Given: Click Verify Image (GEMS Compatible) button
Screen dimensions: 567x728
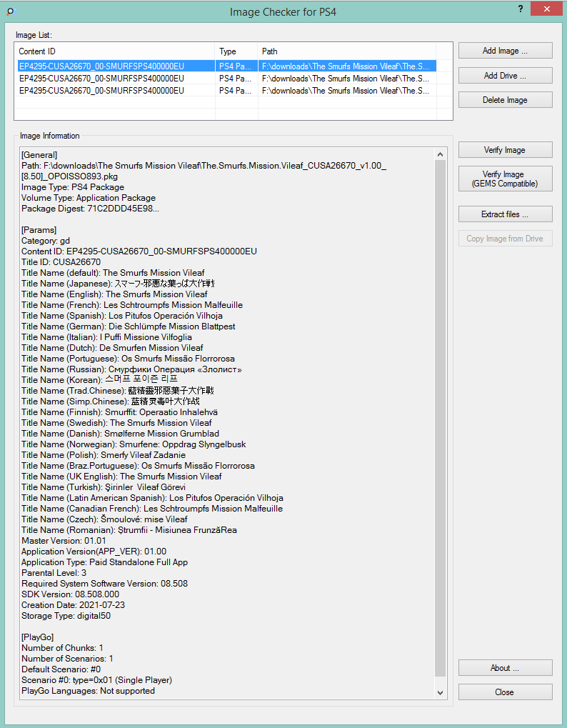Looking at the screenshot, I should pyautogui.click(x=506, y=179).
